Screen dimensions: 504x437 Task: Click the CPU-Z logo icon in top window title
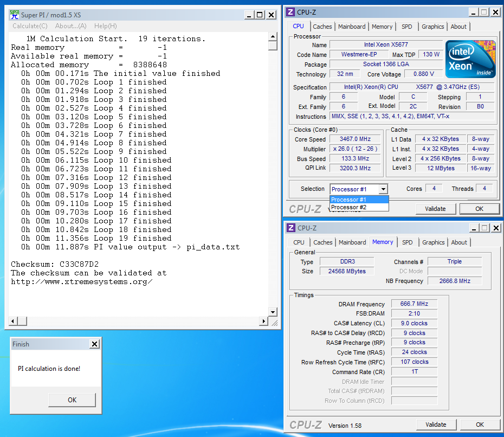[290, 12]
